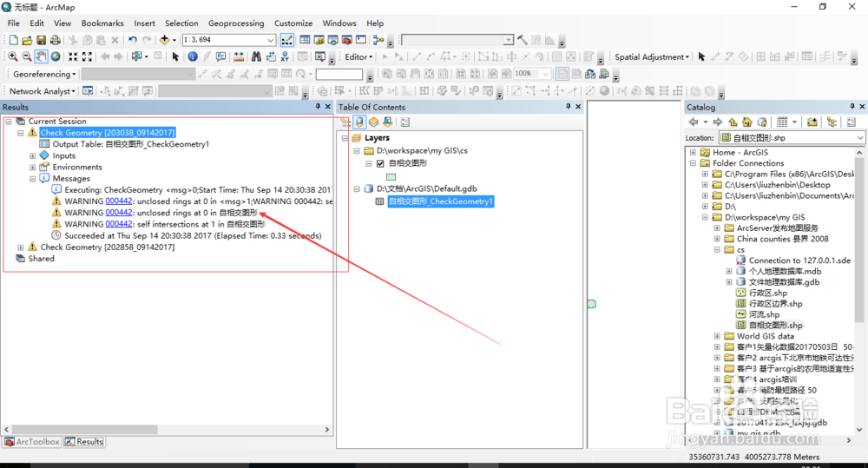
Task: Select the Zoom Out tool
Action: 27,56
